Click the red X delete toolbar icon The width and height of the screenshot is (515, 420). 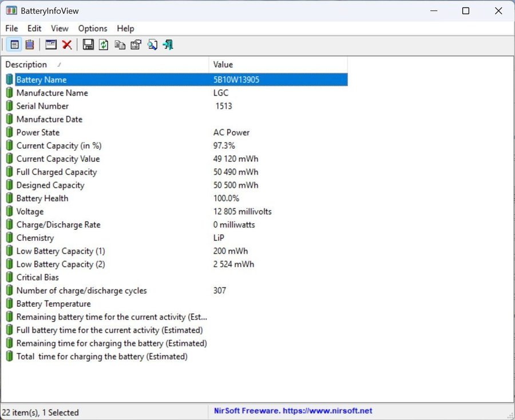coord(67,45)
